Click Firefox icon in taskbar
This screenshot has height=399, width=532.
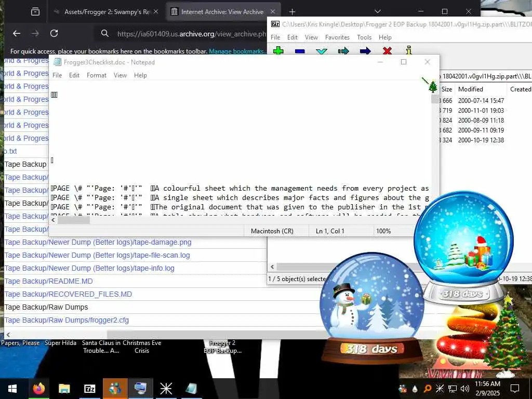click(x=38, y=389)
